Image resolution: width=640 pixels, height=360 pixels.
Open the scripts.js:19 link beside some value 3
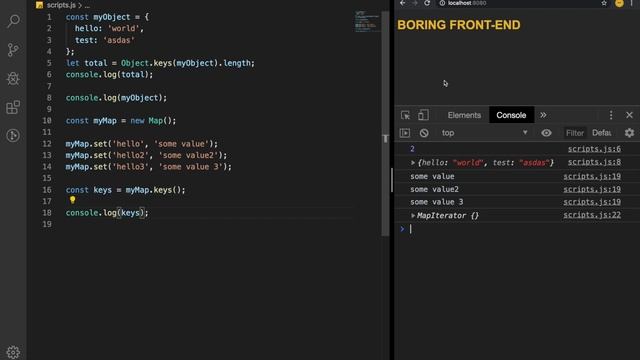[x=592, y=202]
